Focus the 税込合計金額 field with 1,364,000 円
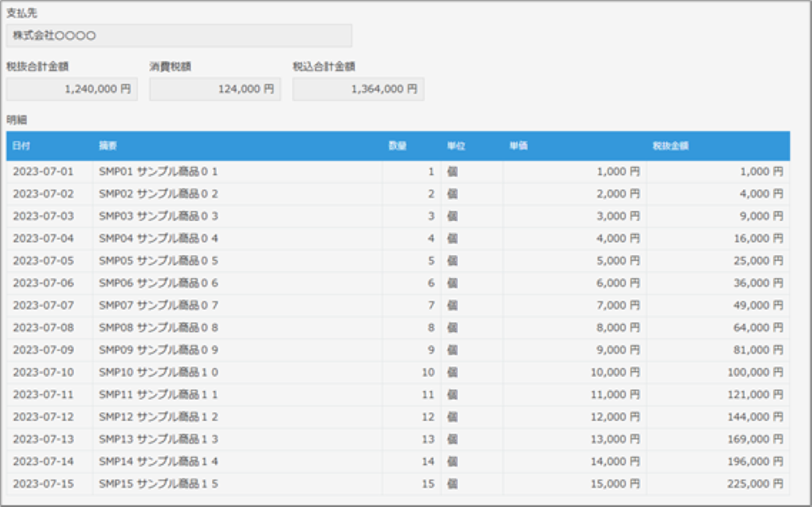Screen dimensions: 812x507 pos(358,89)
